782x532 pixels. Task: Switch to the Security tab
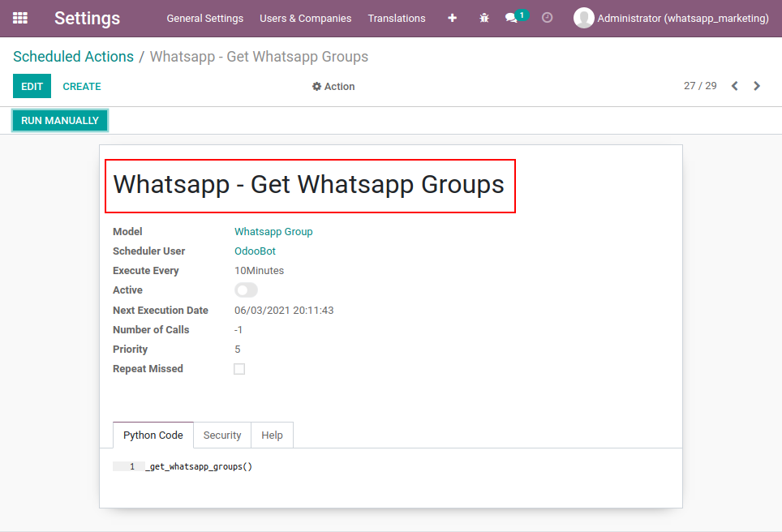(x=222, y=435)
